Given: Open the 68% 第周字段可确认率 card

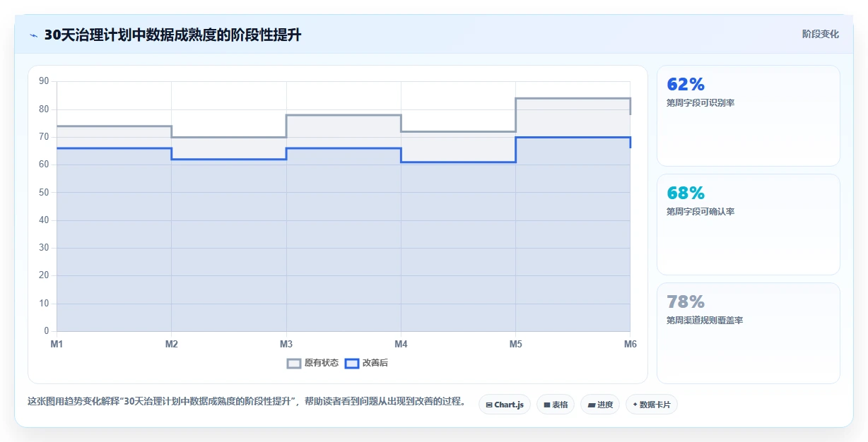Looking at the screenshot, I should pyautogui.click(x=749, y=225).
